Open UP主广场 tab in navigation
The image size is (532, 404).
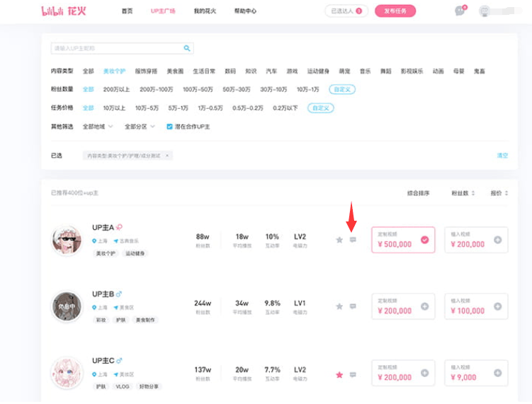click(163, 11)
